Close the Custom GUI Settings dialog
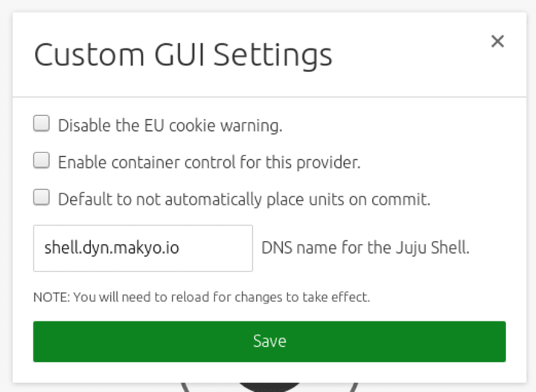The height and width of the screenshot is (392, 536). click(x=497, y=42)
